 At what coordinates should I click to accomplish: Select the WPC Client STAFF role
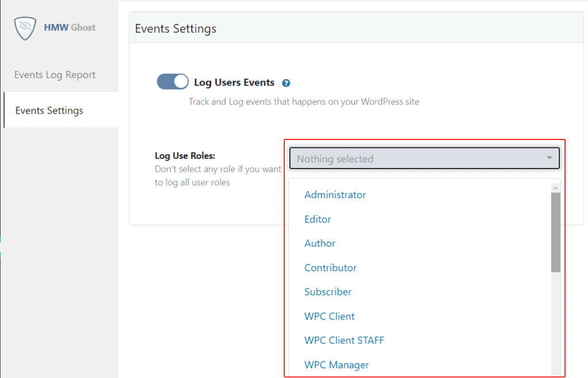click(344, 340)
